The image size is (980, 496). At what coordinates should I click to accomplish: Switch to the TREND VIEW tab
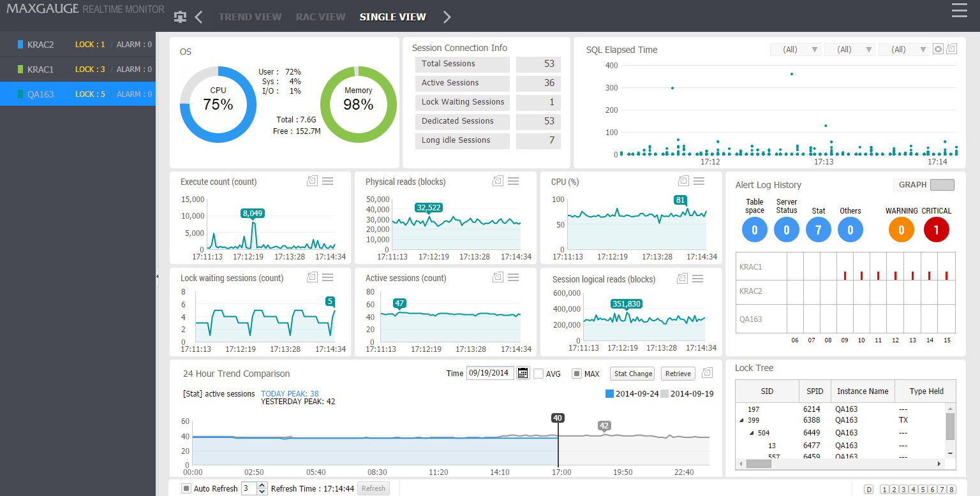tap(250, 17)
